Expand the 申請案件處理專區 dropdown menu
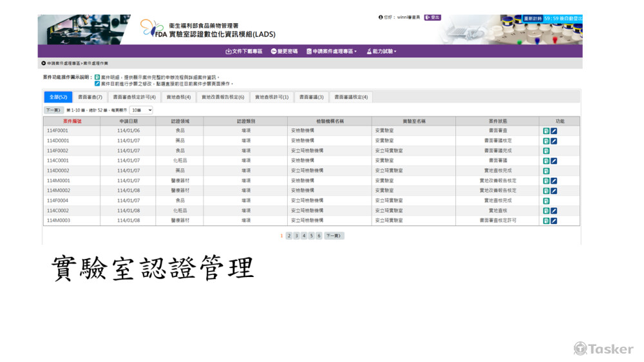Screen dimensions: 644x362 (332, 52)
